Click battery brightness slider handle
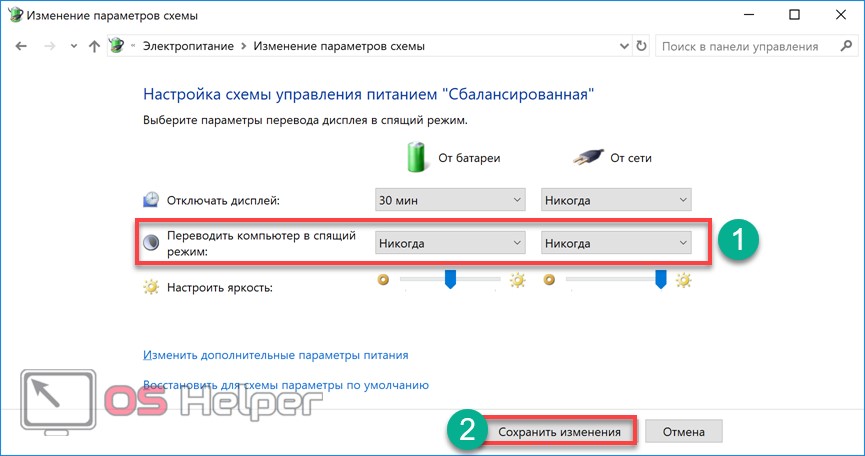 point(450,279)
